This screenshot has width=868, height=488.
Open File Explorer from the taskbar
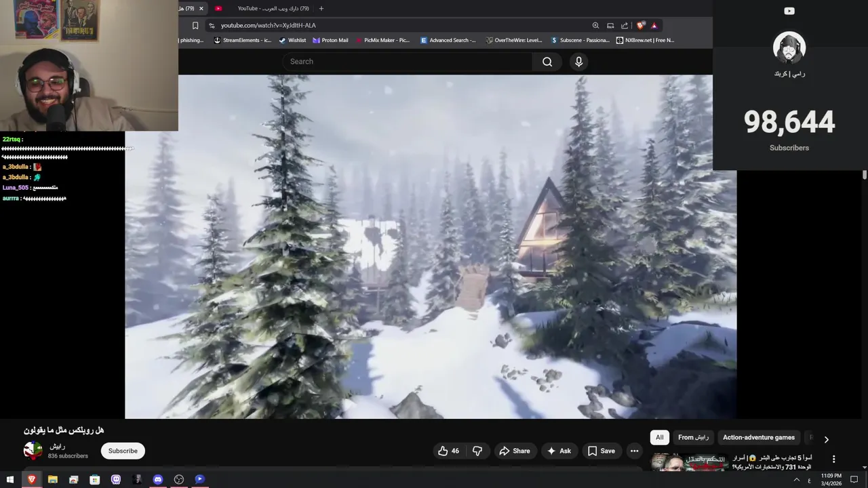[52, 479]
